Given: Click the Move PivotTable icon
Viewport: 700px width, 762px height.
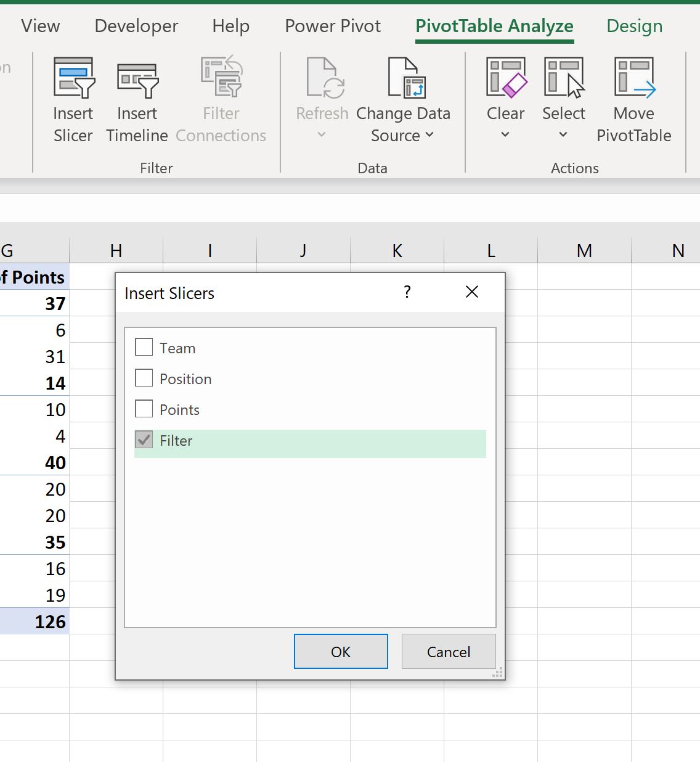Looking at the screenshot, I should [635, 78].
